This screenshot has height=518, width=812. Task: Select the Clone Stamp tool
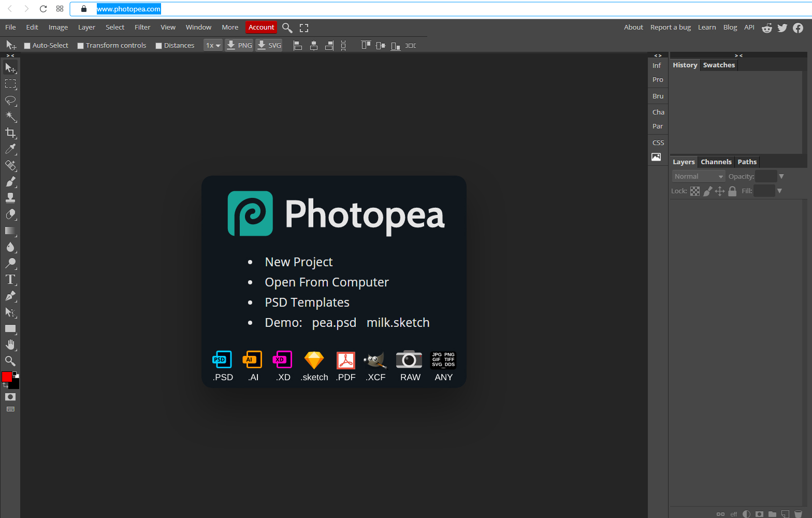pos(10,198)
